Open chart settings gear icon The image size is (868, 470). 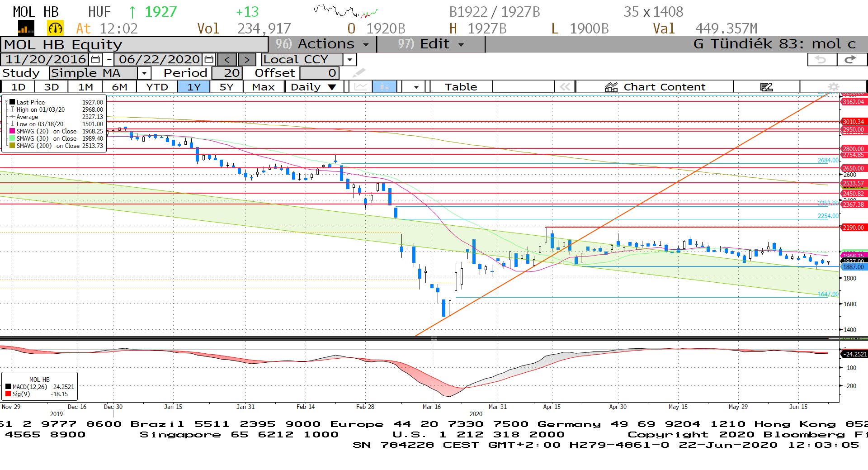click(833, 87)
